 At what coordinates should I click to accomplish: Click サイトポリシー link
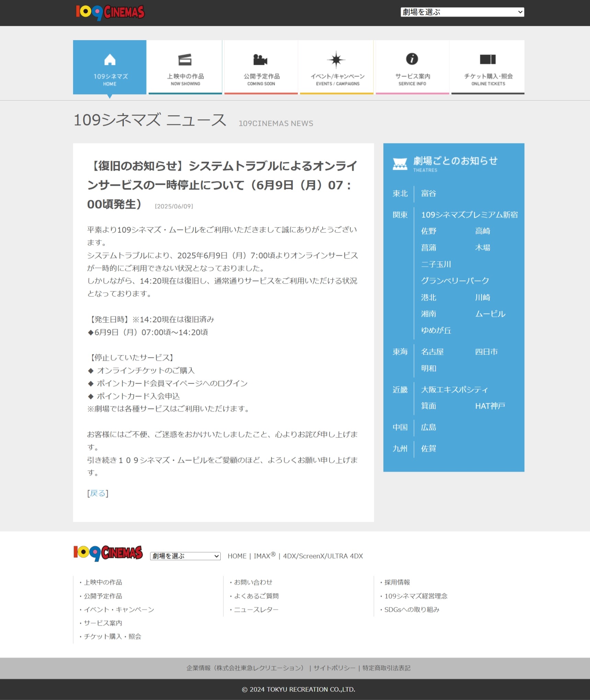coord(334,668)
